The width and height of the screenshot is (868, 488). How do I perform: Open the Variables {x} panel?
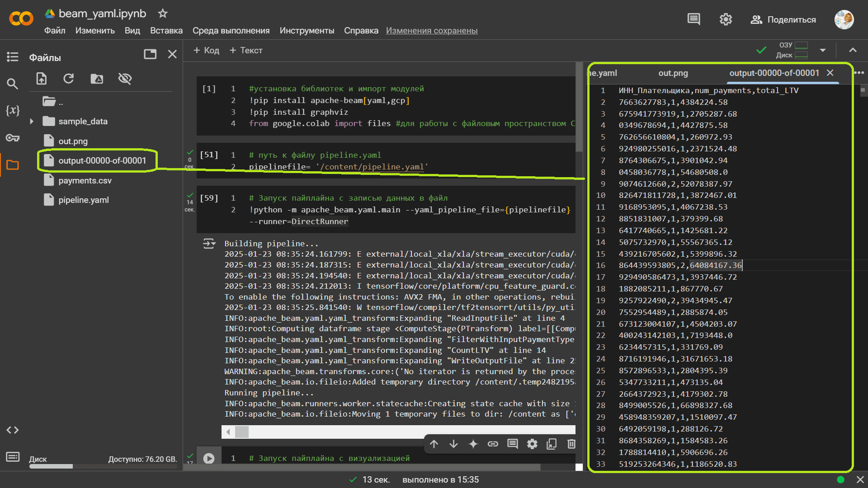coord(12,110)
